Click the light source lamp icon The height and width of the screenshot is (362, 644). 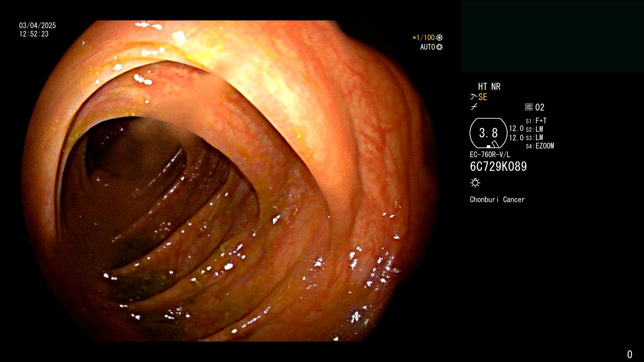point(475,183)
